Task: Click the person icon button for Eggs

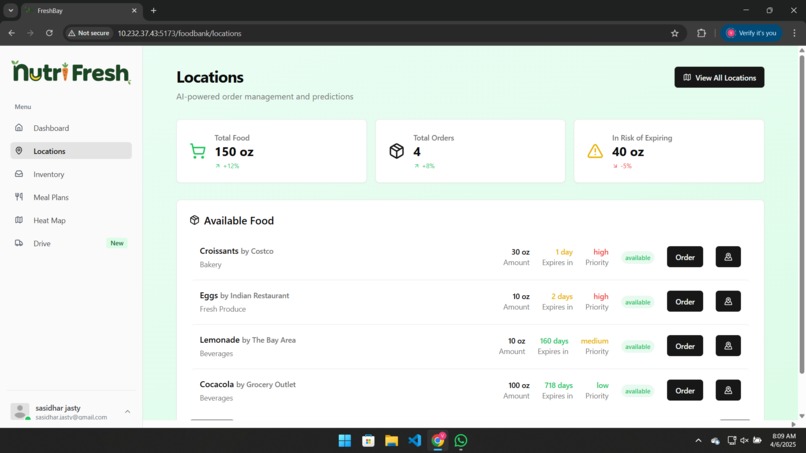Action: [728, 301]
